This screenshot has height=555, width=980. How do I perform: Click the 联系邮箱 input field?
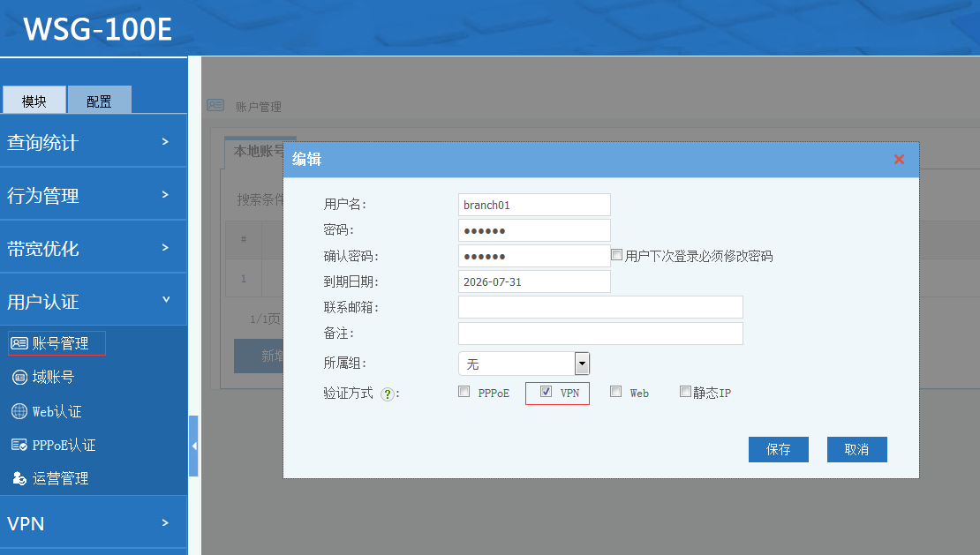[600, 307]
